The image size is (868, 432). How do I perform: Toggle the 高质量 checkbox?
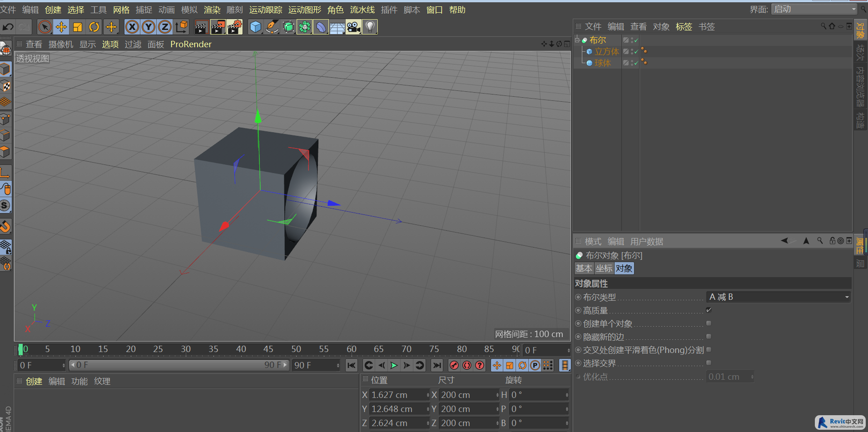tap(709, 310)
